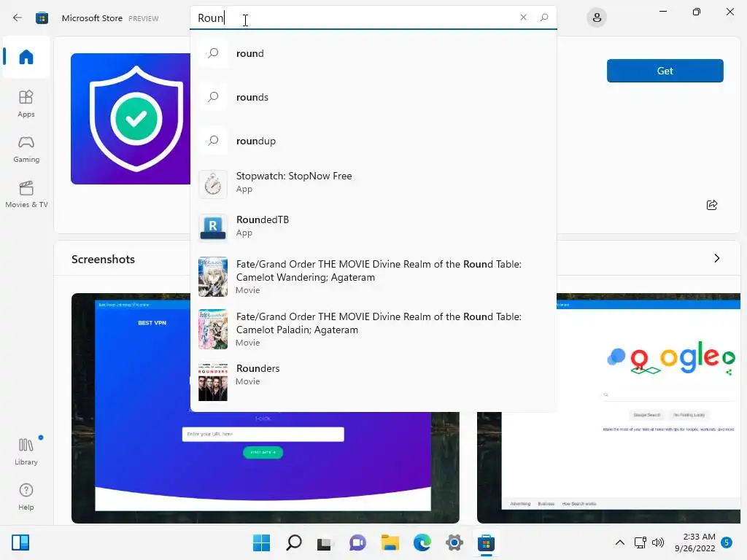Click Camelot Wandering movie poster thumbnail
Viewport: 747px width, 560px height.
point(213,276)
